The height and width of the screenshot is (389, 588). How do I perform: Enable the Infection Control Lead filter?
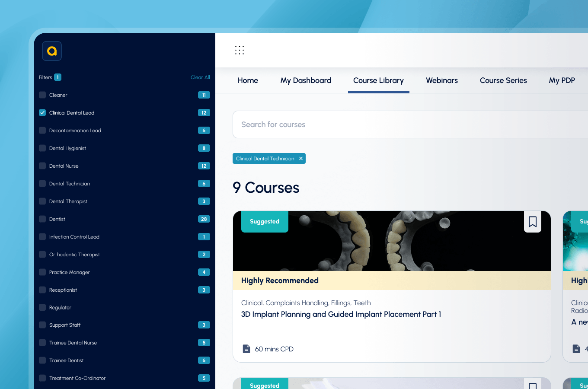[42, 237]
